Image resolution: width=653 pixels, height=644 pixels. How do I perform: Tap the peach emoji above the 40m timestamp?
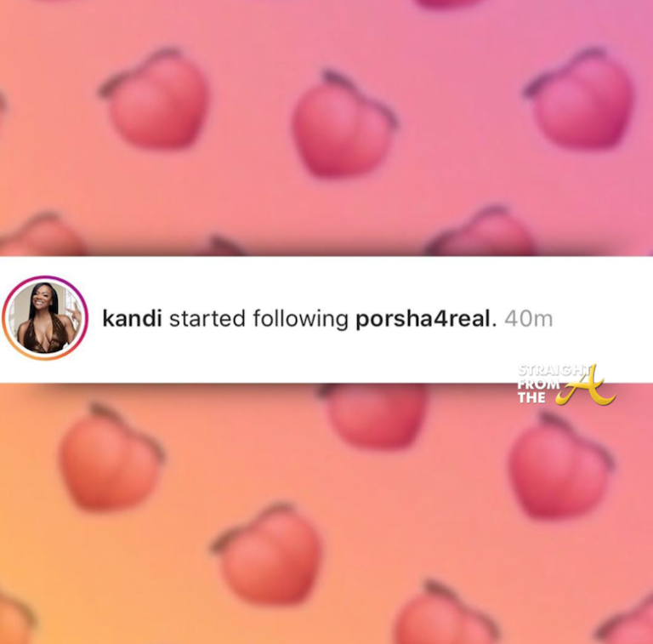pos(580,98)
